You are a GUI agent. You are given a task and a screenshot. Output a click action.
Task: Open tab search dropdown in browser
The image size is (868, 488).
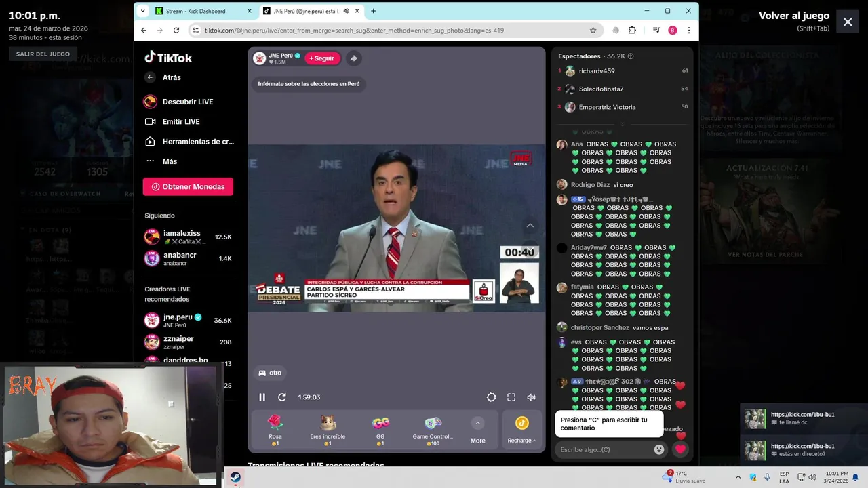point(142,11)
